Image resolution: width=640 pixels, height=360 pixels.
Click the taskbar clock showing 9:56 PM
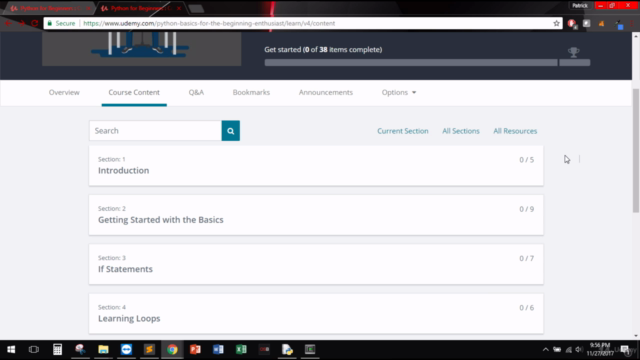pyautogui.click(x=600, y=349)
